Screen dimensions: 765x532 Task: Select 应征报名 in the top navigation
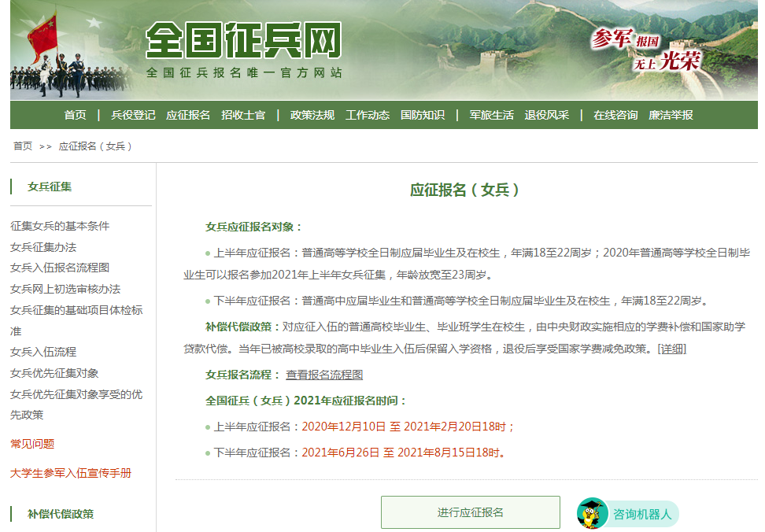[188, 115]
